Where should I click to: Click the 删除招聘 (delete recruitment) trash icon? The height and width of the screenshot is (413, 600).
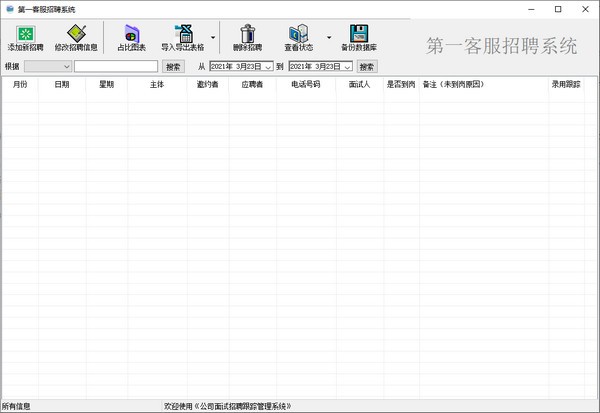(249, 33)
